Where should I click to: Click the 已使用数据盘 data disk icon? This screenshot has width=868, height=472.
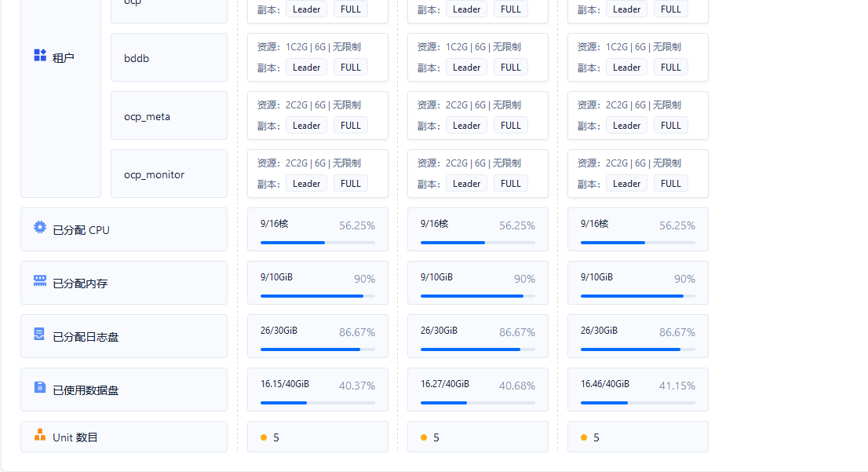point(40,387)
